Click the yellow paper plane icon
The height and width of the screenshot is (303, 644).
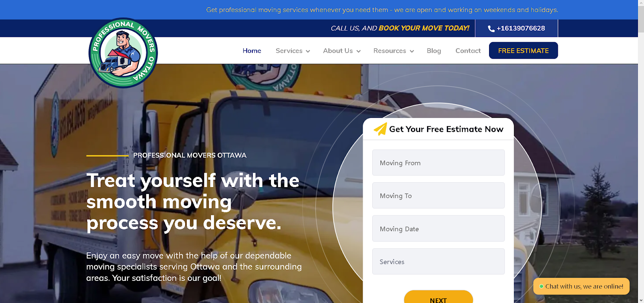pyautogui.click(x=380, y=129)
